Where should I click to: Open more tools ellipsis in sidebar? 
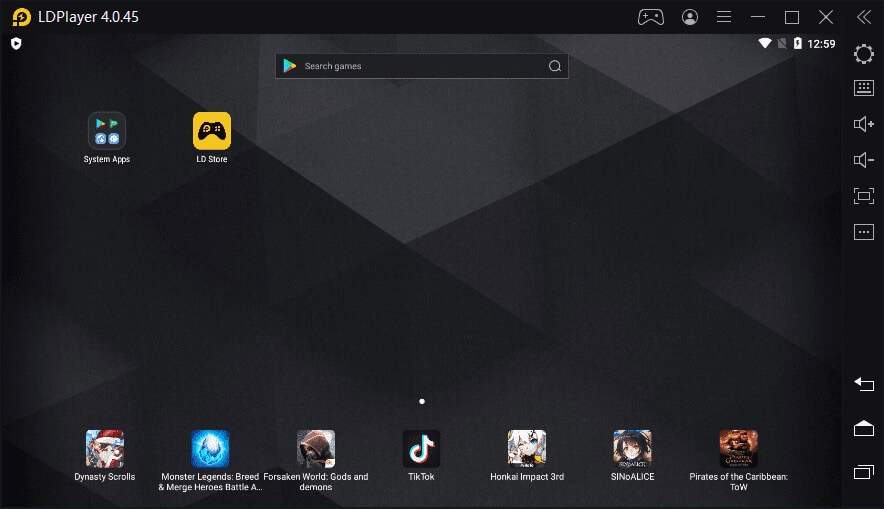[864, 232]
